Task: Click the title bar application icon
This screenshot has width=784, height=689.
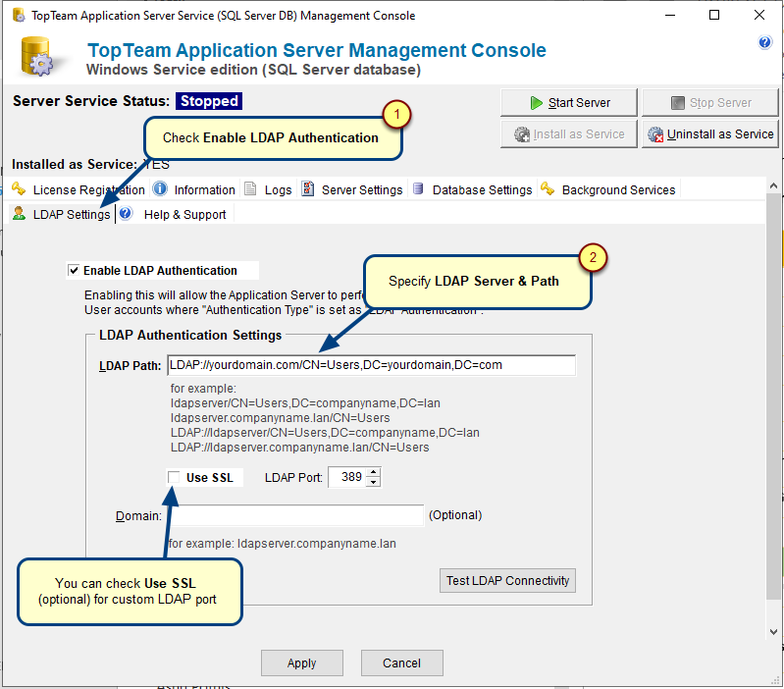Action: [x=19, y=16]
